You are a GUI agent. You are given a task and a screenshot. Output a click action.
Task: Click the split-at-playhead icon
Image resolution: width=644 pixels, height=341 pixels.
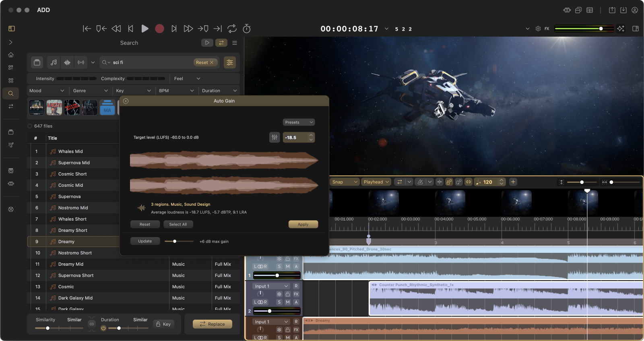coord(440,182)
